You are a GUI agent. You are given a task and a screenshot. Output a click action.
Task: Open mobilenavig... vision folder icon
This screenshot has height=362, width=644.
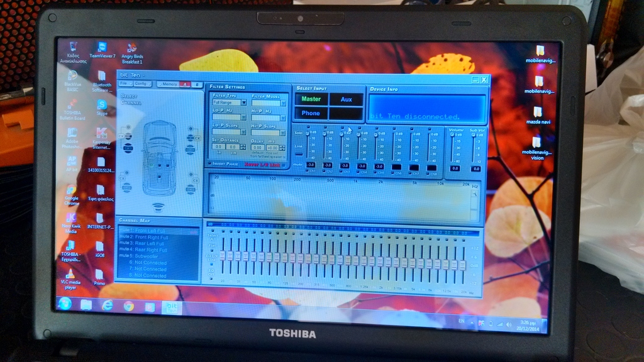537,148
